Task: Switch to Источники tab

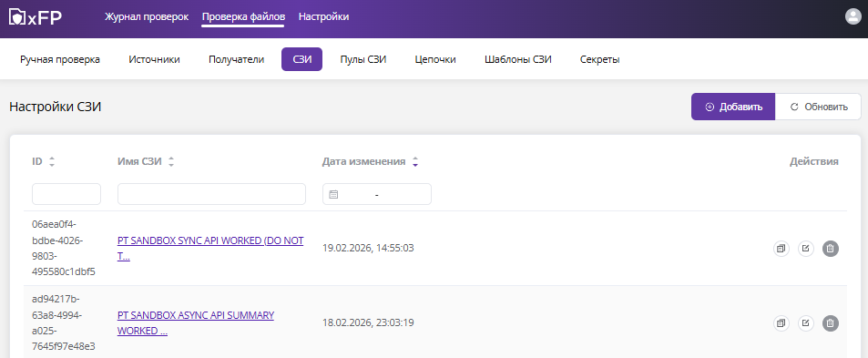Action: point(155,59)
